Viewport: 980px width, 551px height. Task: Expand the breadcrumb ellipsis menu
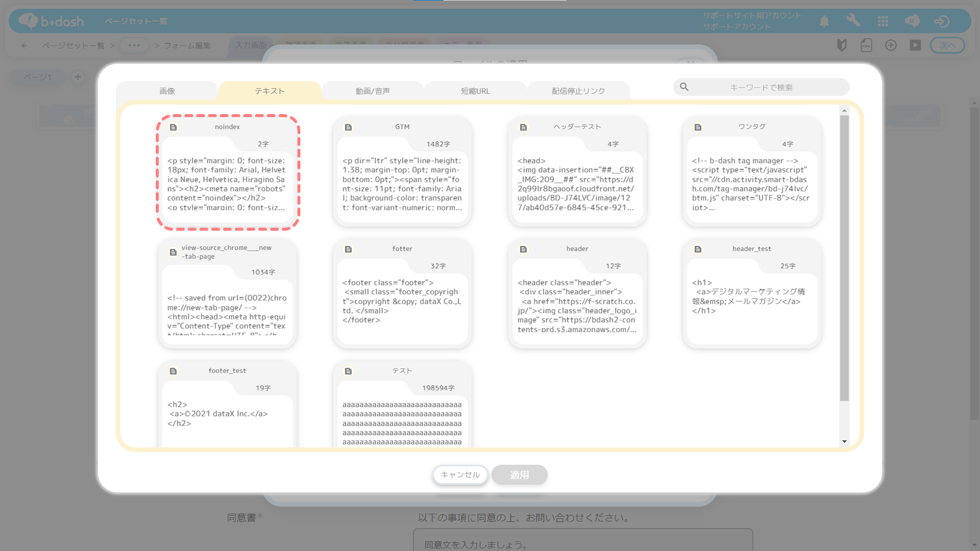pos(134,46)
